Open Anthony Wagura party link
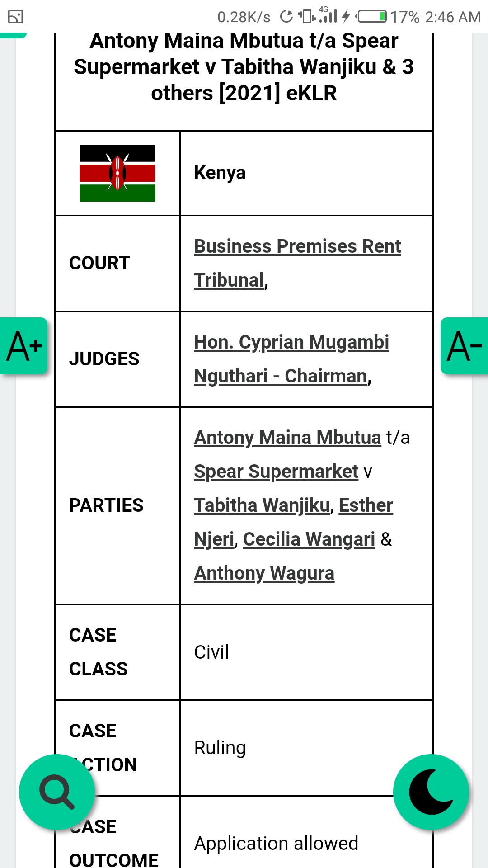This screenshot has height=868, width=488. click(264, 573)
